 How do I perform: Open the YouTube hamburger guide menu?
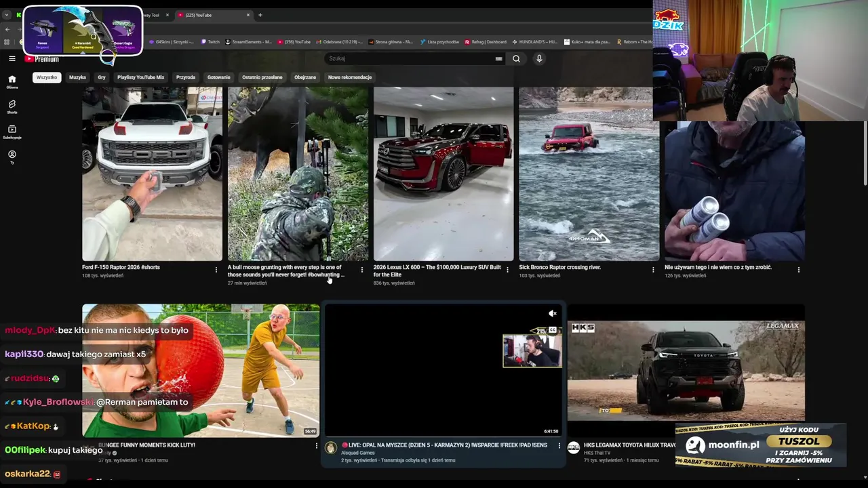click(x=12, y=59)
